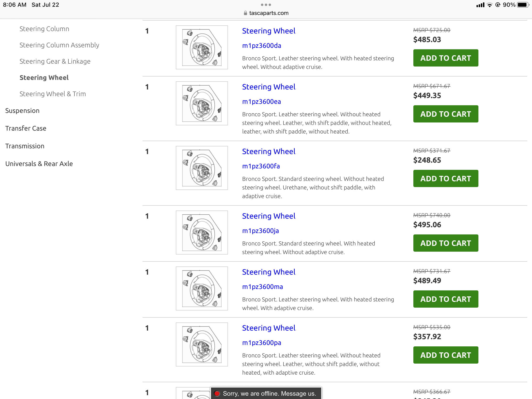
Task: Tap the lock icon beside tascaparts.com
Action: [245, 13]
